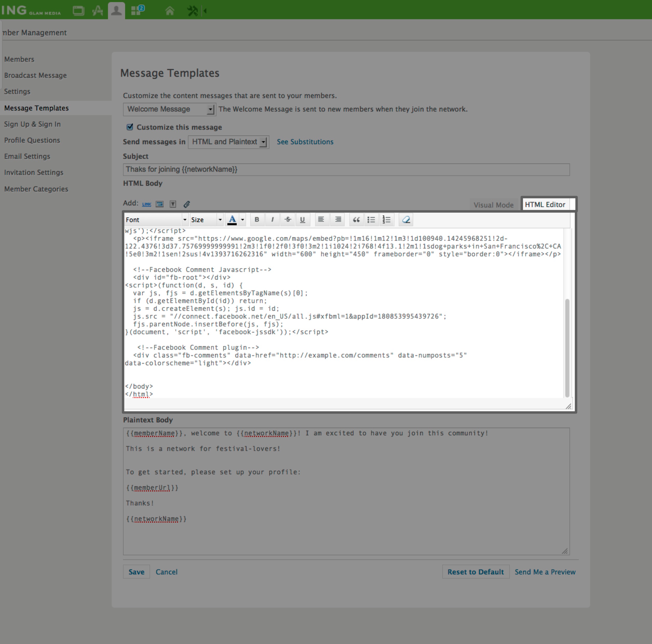Click the text color A icon
652x644 pixels.
point(232,220)
